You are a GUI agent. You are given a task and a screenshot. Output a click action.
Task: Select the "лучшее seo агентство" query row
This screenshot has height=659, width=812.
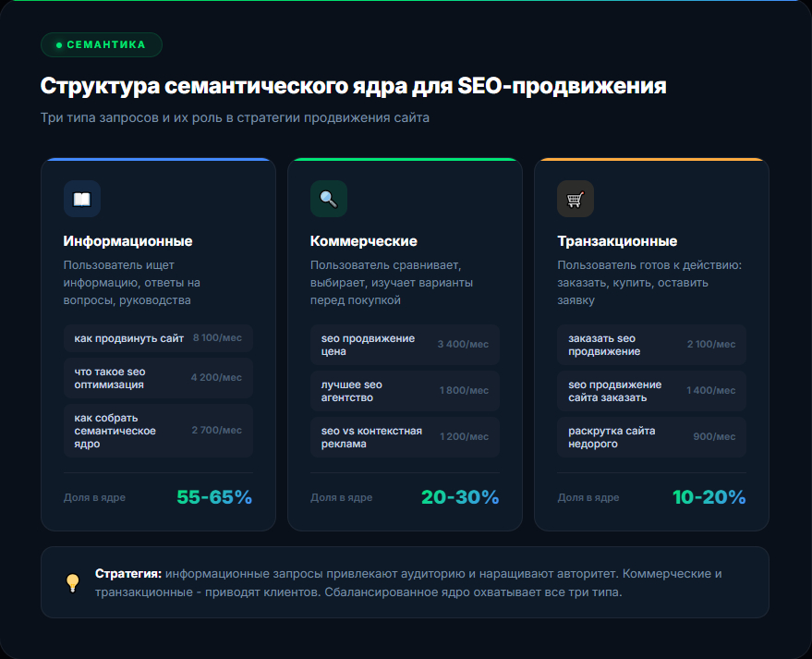pyautogui.click(x=405, y=391)
